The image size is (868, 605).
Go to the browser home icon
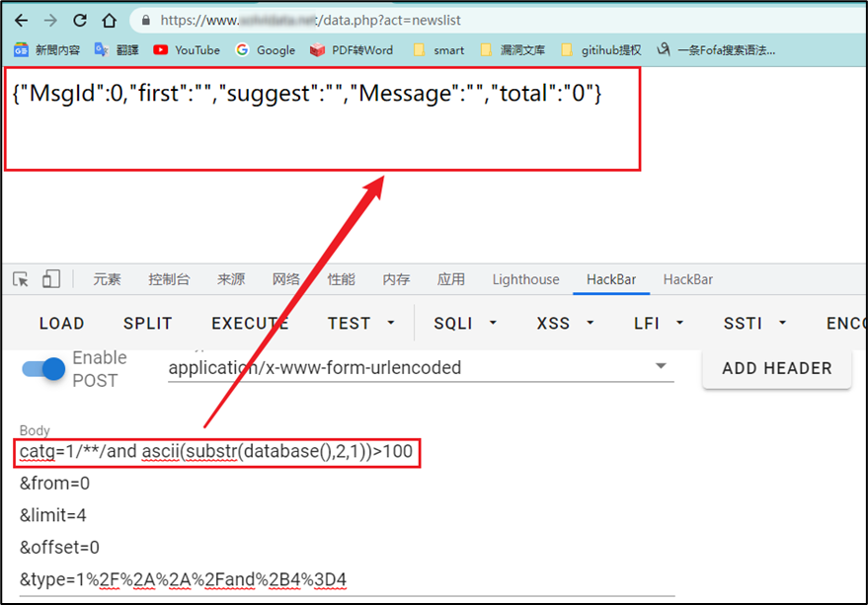[x=109, y=21]
